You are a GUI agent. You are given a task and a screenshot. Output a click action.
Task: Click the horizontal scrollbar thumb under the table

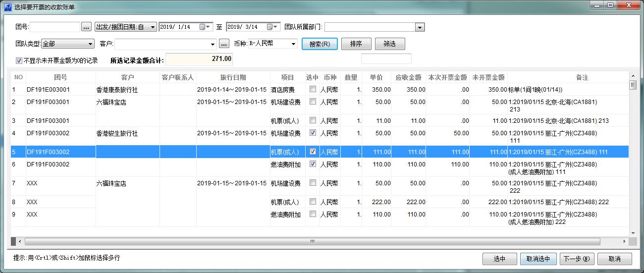(x=312, y=241)
